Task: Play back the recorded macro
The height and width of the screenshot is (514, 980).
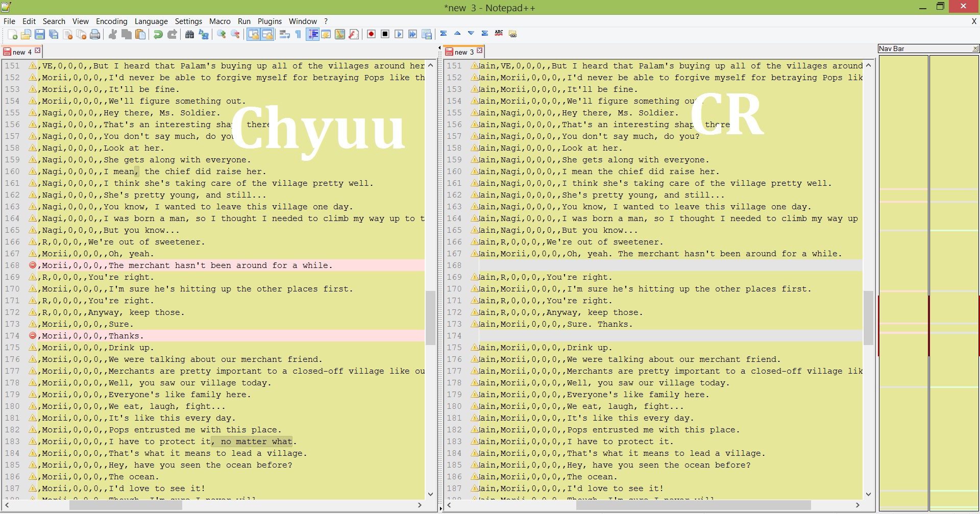Action: click(399, 34)
